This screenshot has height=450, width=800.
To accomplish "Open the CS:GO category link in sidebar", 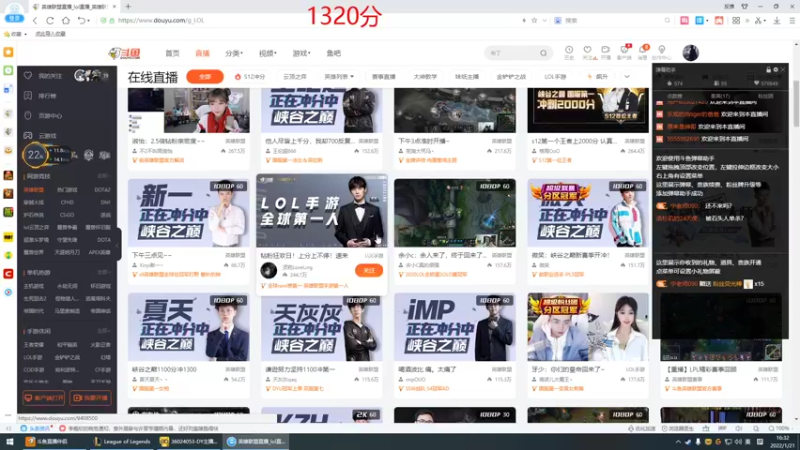I will [67, 215].
